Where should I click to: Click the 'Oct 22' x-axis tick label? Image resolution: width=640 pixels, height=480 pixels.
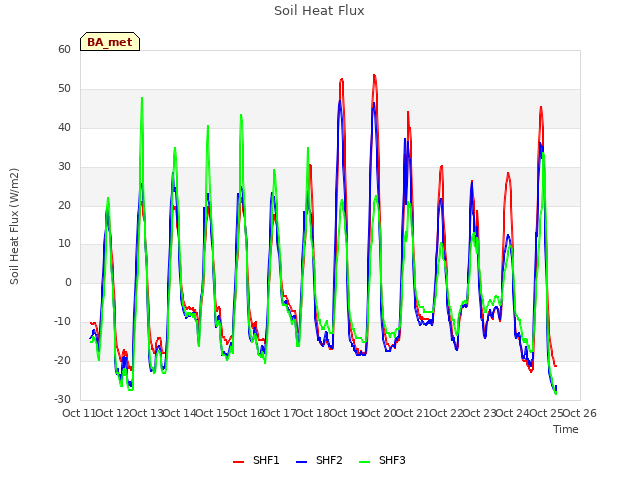click(x=447, y=413)
